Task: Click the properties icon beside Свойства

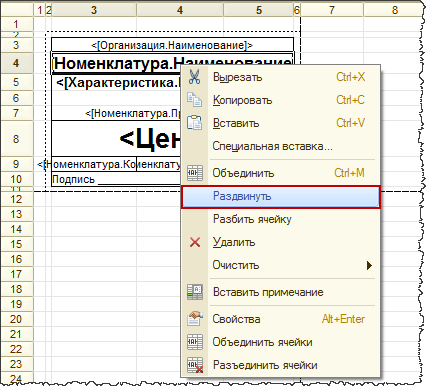Action: coord(195,319)
